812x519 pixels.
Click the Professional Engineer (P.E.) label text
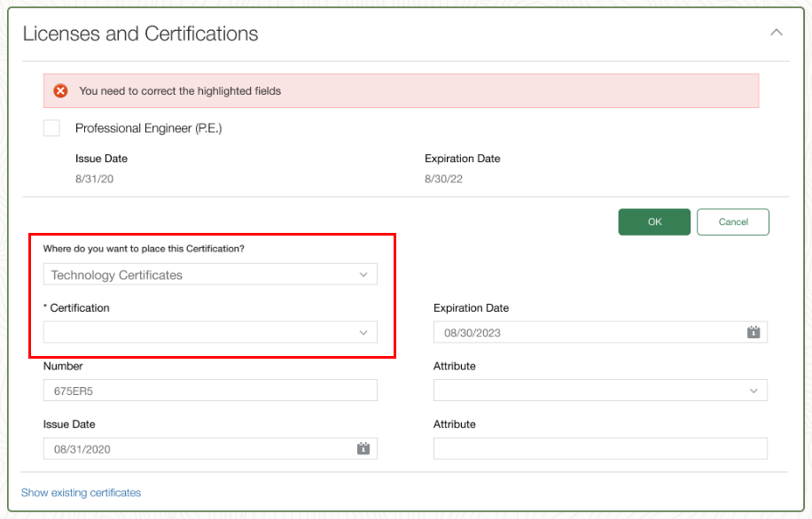point(148,128)
